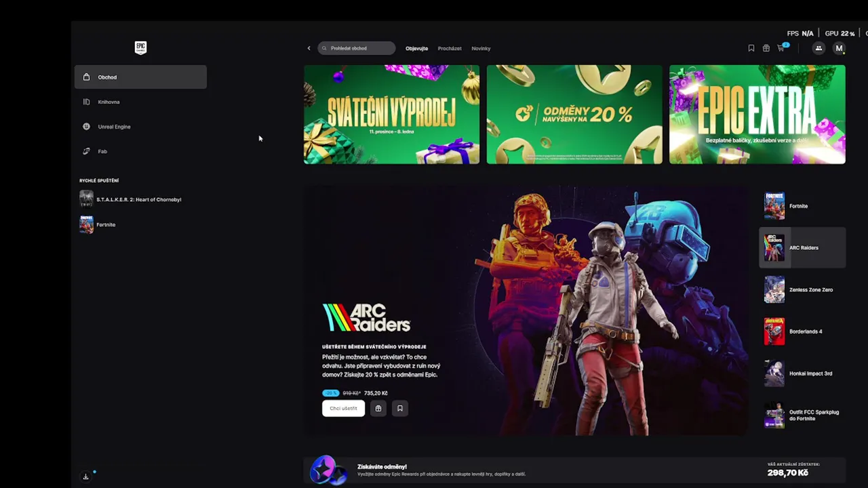Select Honkai Impact 3rd in featured list
Viewport: 868px width, 488px height.
[802, 373]
